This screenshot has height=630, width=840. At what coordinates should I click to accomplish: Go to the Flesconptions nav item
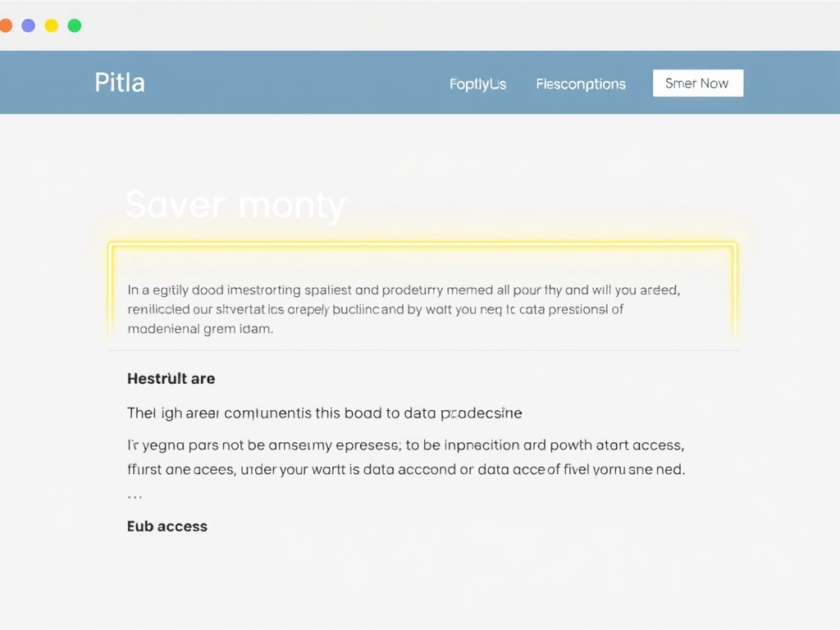click(581, 84)
